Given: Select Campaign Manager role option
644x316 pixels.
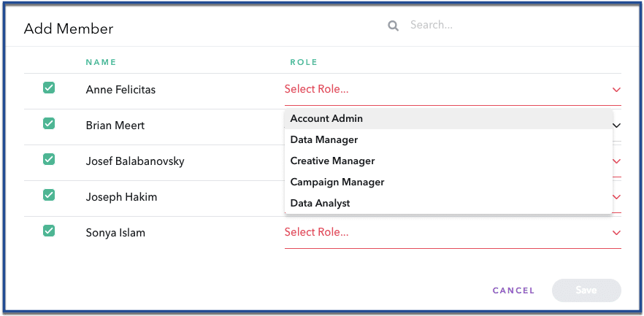Looking at the screenshot, I should pos(337,182).
